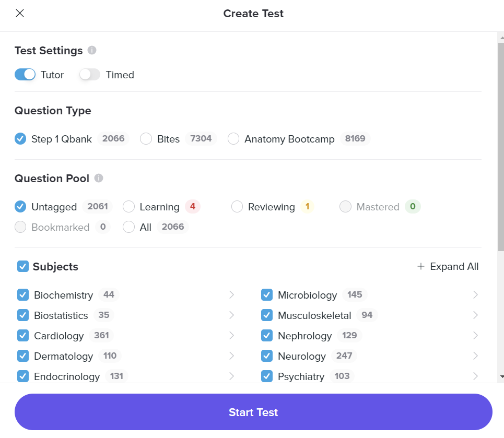Uncheck the Biochemistry checkbox
The image size is (504, 438).
23,294
